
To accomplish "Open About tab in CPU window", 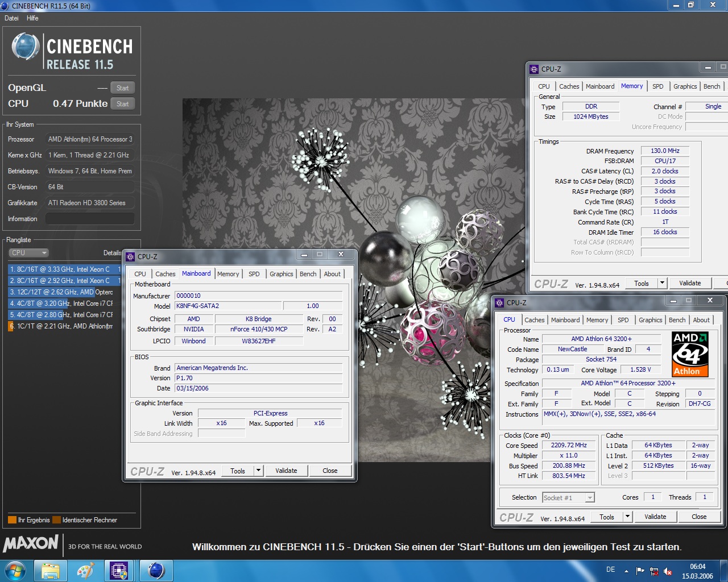I will 701,320.
